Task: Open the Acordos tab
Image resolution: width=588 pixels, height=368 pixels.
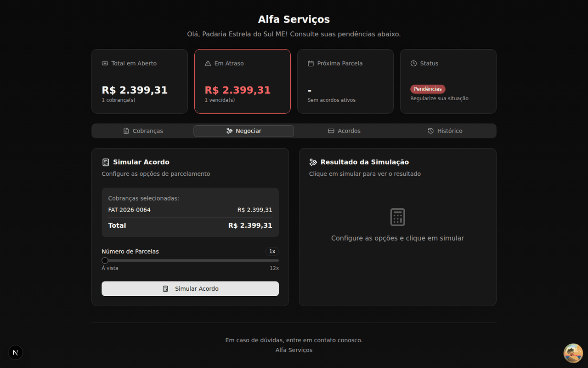Action: [344, 131]
